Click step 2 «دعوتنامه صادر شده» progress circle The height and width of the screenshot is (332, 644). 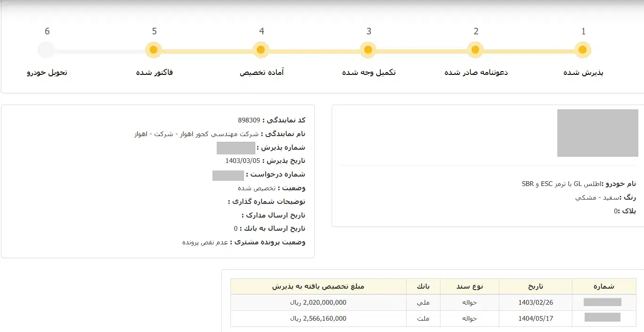[x=475, y=49]
